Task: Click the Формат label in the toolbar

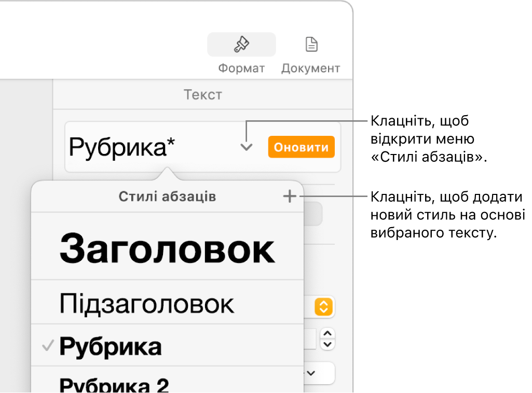Action: click(x=241, y=68)
